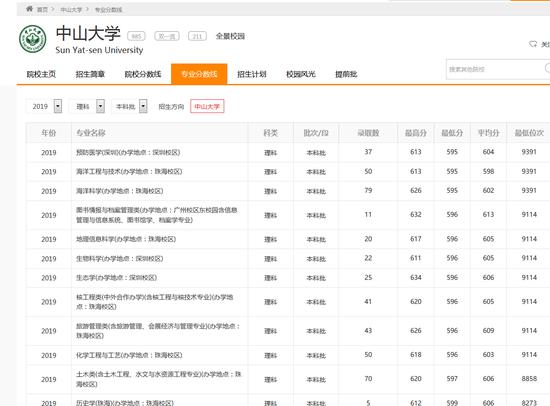Open the 提前批 tab

[346, 74]
